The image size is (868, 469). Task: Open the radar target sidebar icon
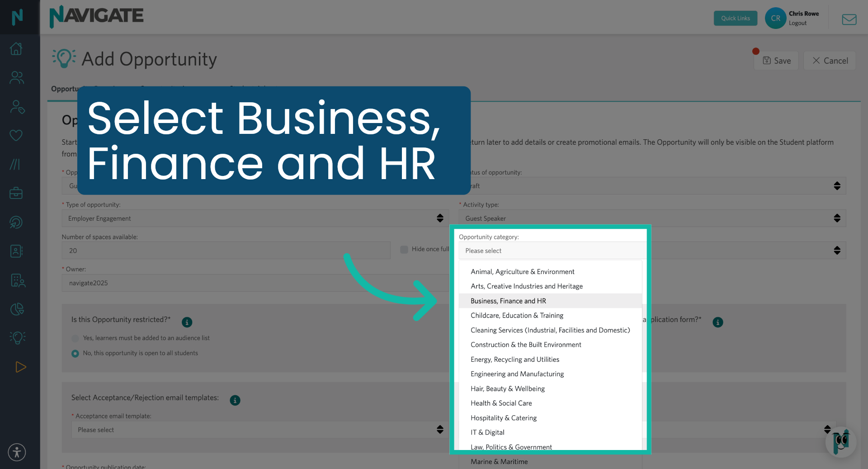click(16, 222)
